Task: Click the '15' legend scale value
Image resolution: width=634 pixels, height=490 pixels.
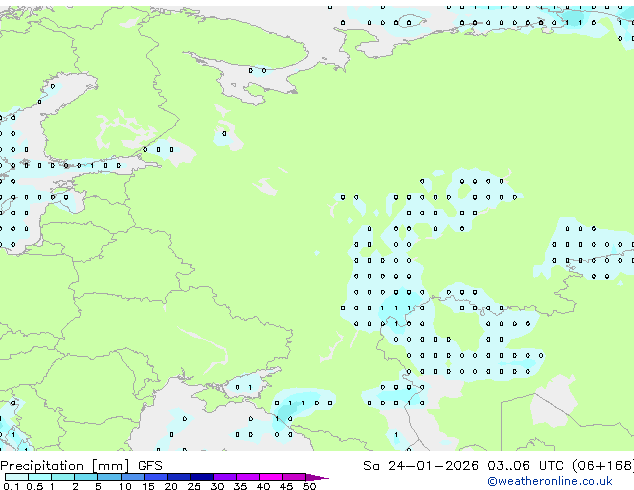Action: click(148, 486)
